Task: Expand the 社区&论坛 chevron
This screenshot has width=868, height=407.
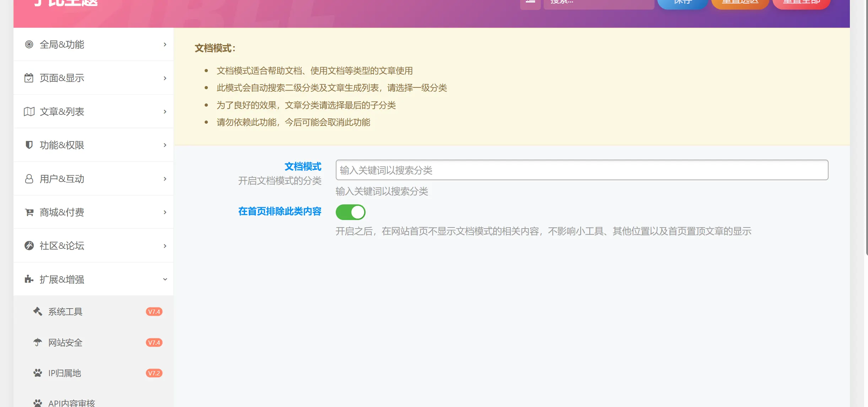Action: (165, 246)
